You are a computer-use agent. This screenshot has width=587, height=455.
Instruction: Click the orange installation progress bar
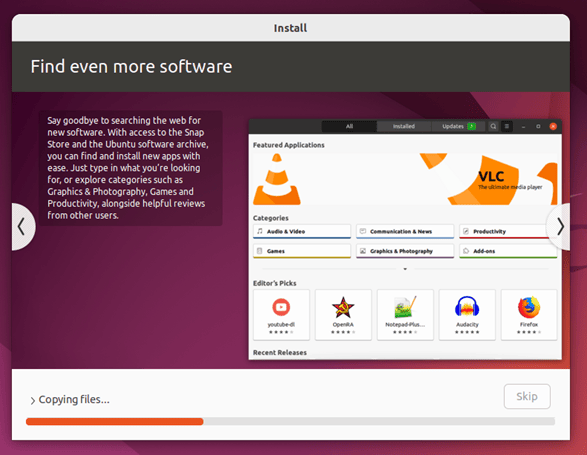[115, 422]
